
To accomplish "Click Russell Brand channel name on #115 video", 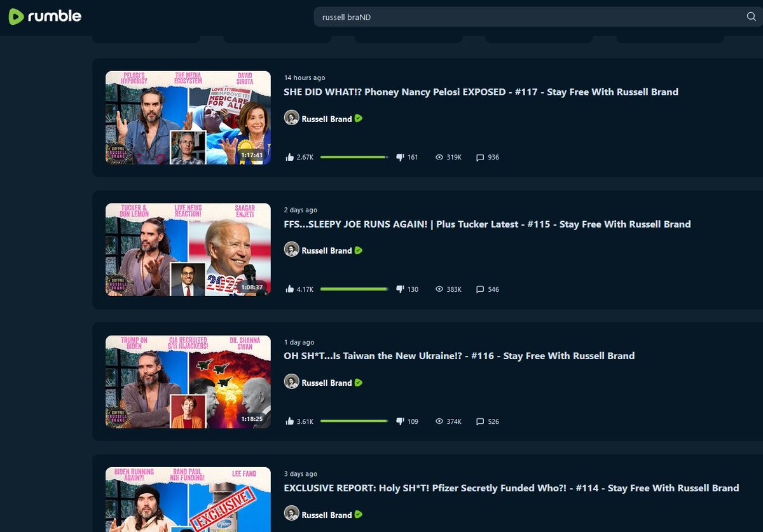I will [x=327, y=250].
